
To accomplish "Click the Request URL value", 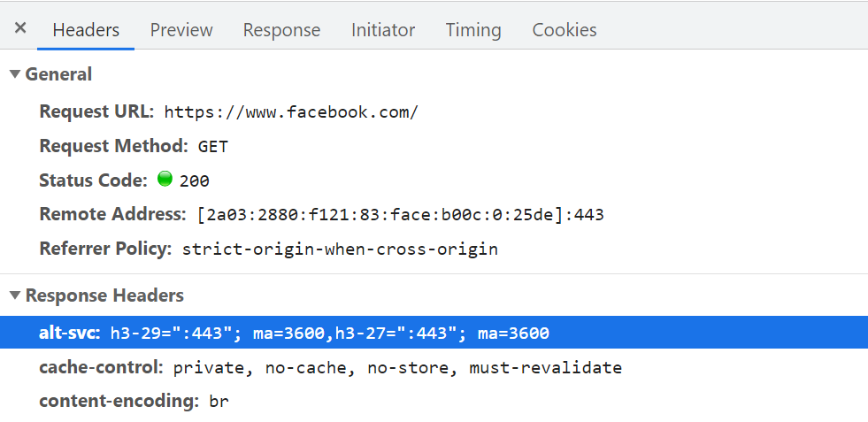I will tap(291, 111).
